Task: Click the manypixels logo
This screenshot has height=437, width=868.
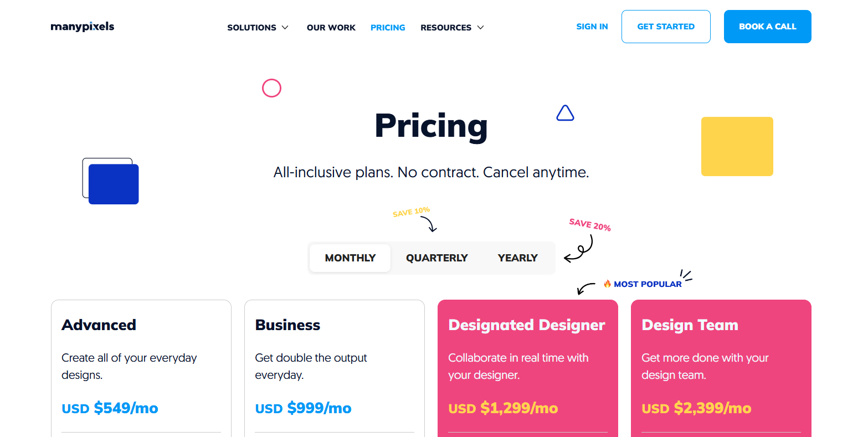Action: [x=83, y=27]
